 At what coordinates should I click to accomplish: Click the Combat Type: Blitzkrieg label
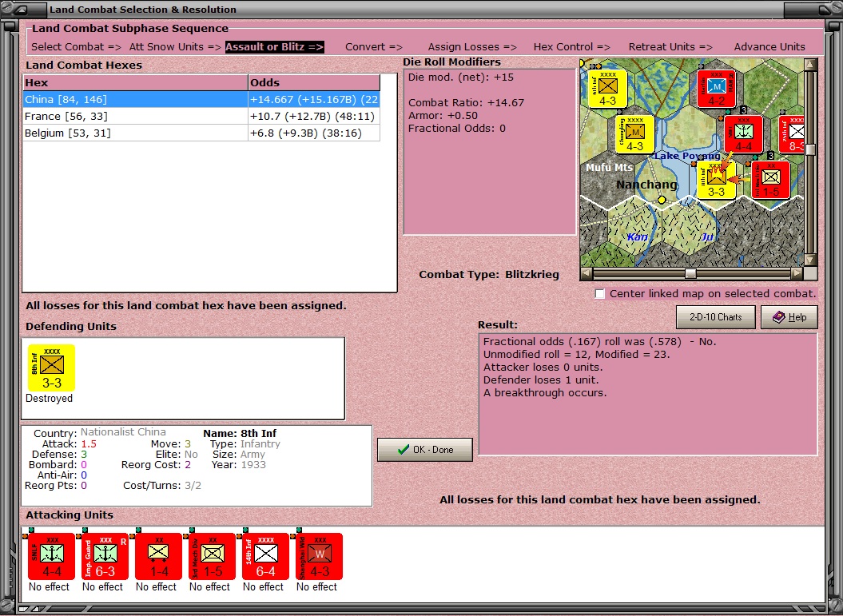489,275
